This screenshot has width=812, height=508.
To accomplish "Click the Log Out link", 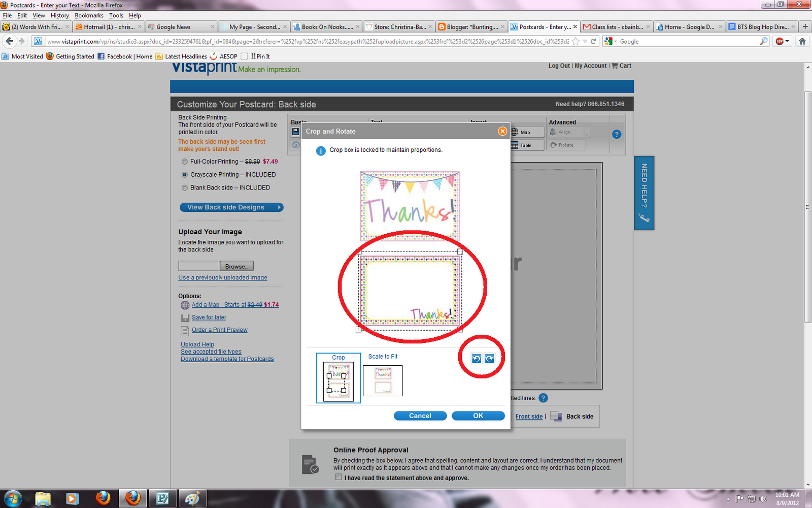I will point(559,66).
